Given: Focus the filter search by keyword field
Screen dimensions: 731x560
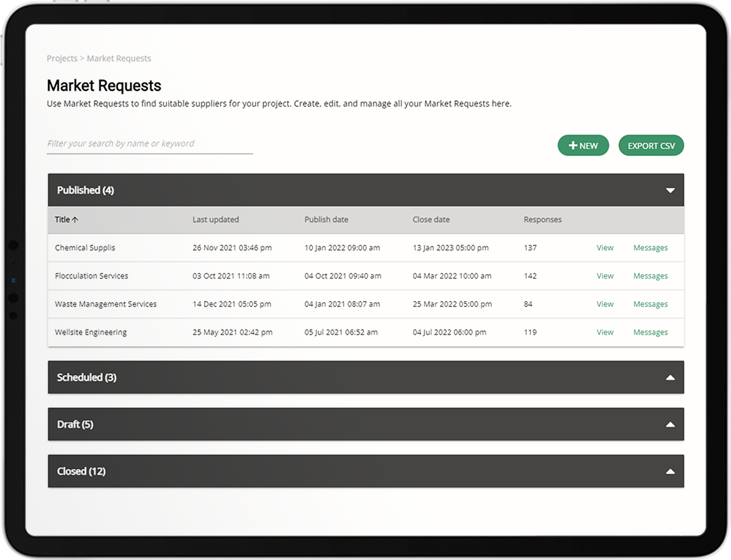Looking at the screenshot, I should coord(150,144).
